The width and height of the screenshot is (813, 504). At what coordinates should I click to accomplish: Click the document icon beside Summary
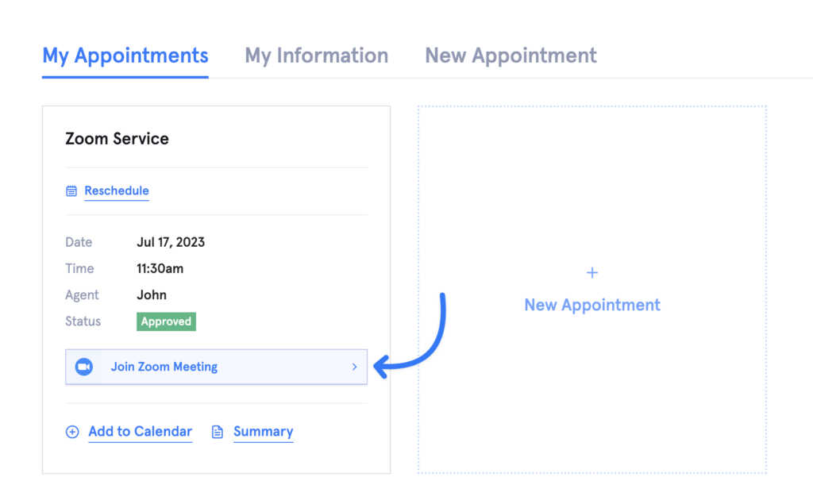click(217, 432)
